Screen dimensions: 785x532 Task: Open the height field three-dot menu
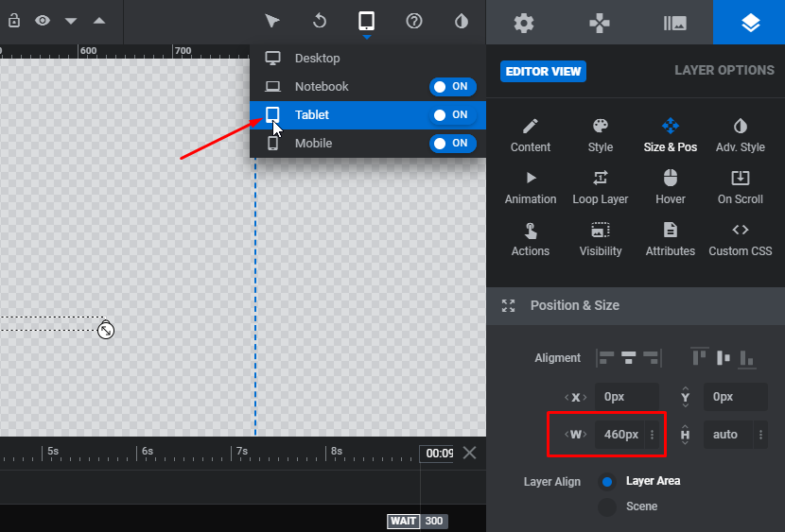click(x=760, y=435)
